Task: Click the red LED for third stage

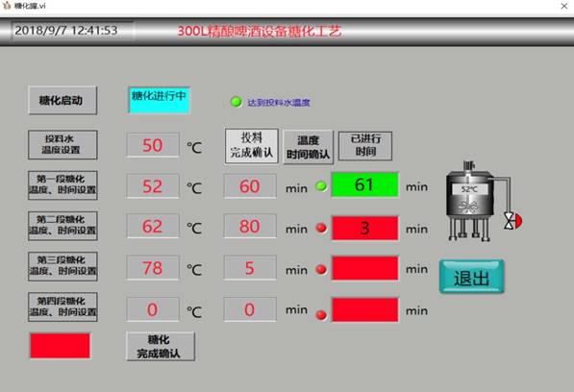Action: click(321, 269)
